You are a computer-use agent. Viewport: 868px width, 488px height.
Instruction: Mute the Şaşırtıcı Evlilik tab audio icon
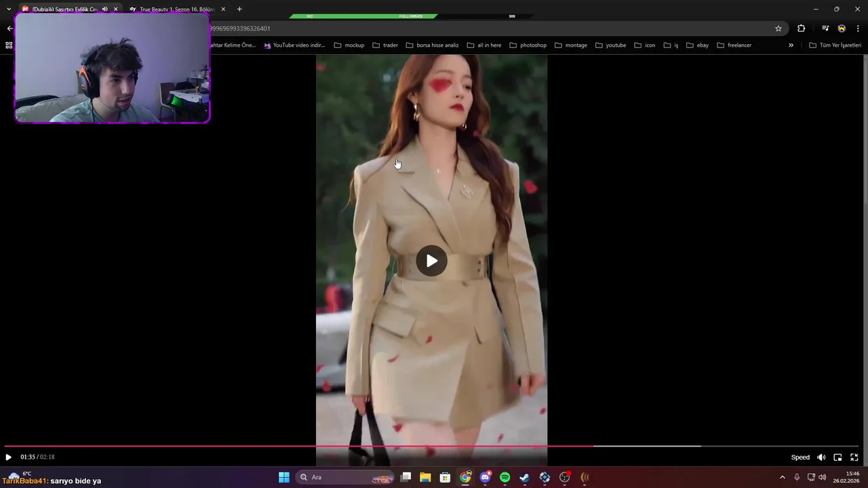(x=104, y=9)
